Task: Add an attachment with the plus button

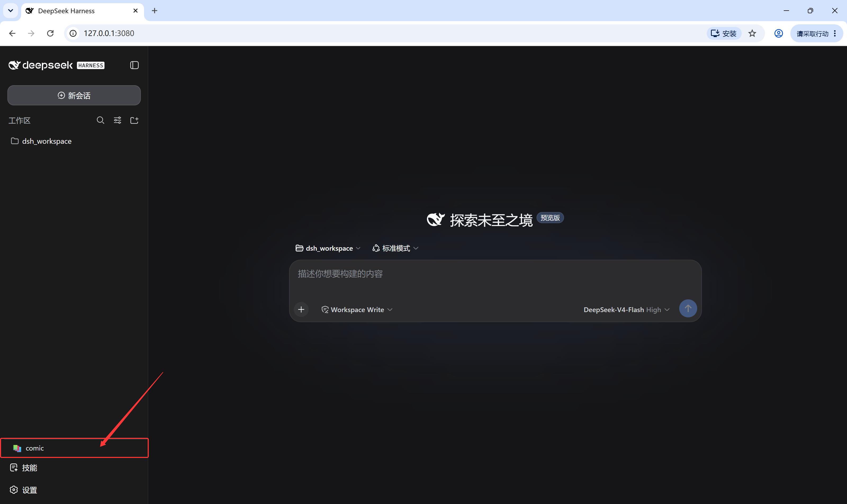Action: pos(301,309)
